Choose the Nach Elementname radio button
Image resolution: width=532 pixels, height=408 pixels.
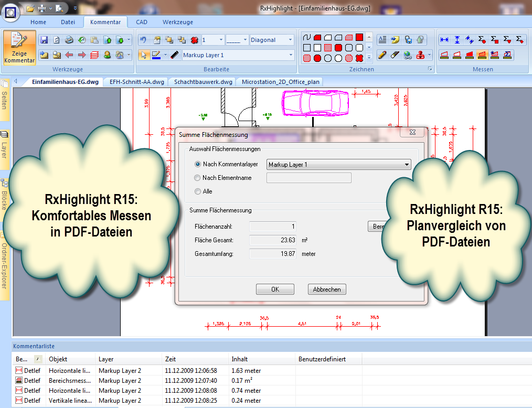(x=198, y=178)
